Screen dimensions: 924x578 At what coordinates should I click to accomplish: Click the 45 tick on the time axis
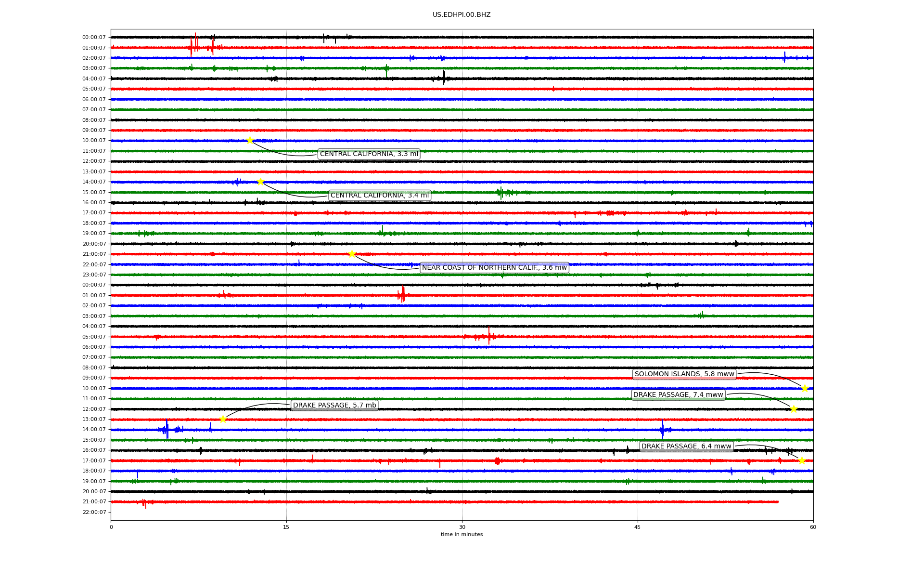pos(638,527)
